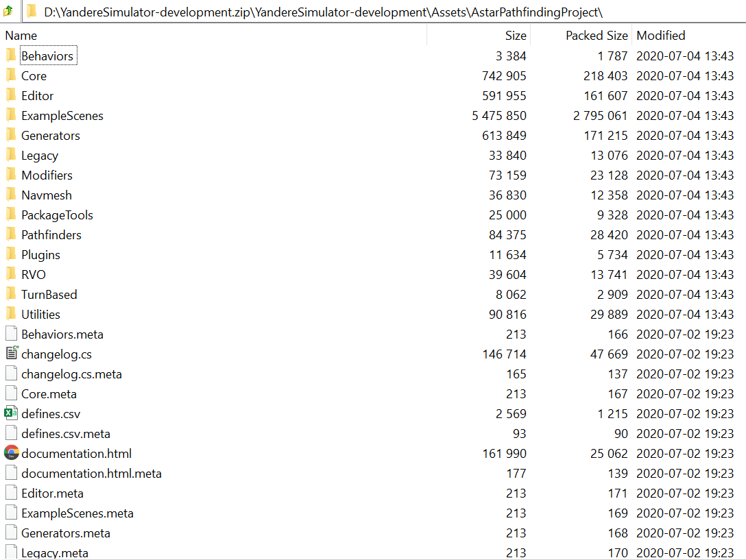Click the Pathfinders folder icon
The width and height of the screenshot is (746, 560).
[x=11, y=234]
